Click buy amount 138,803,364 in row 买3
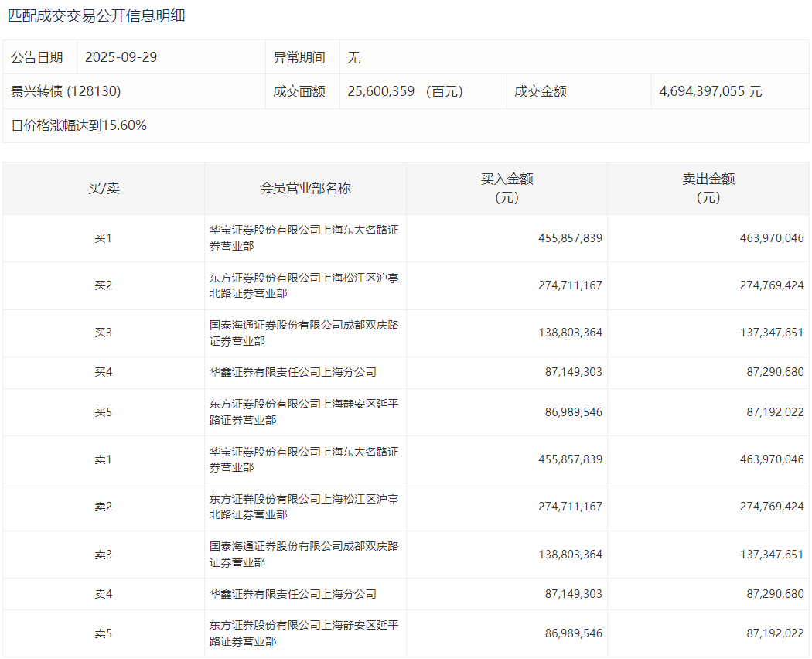This screenshot has height=659, width=812. click(x=570, y=333)
